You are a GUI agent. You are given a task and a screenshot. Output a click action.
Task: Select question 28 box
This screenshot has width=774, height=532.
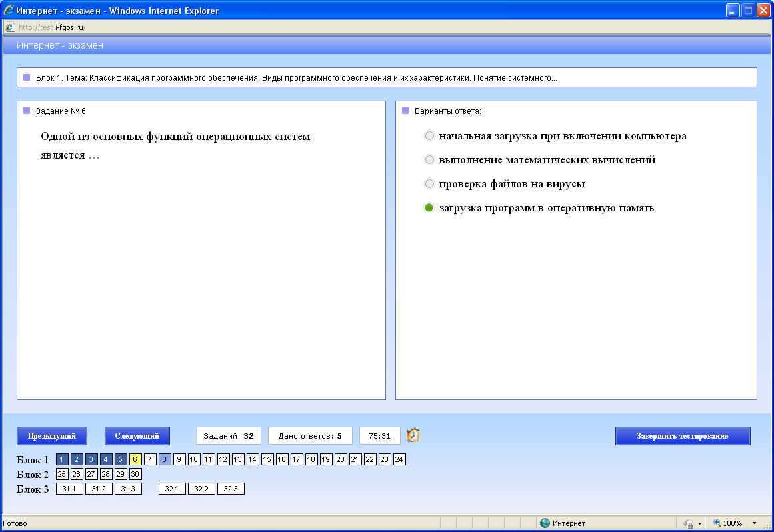(105, 474)
